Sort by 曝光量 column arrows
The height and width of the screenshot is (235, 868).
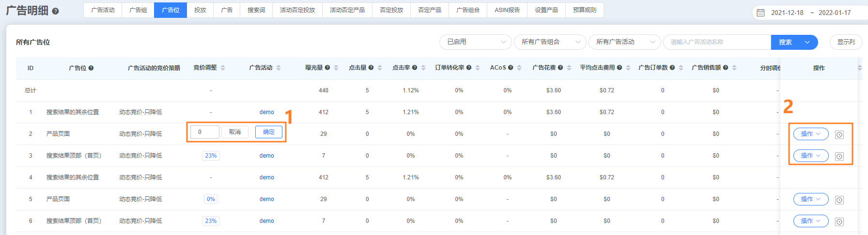pos(336,68)
